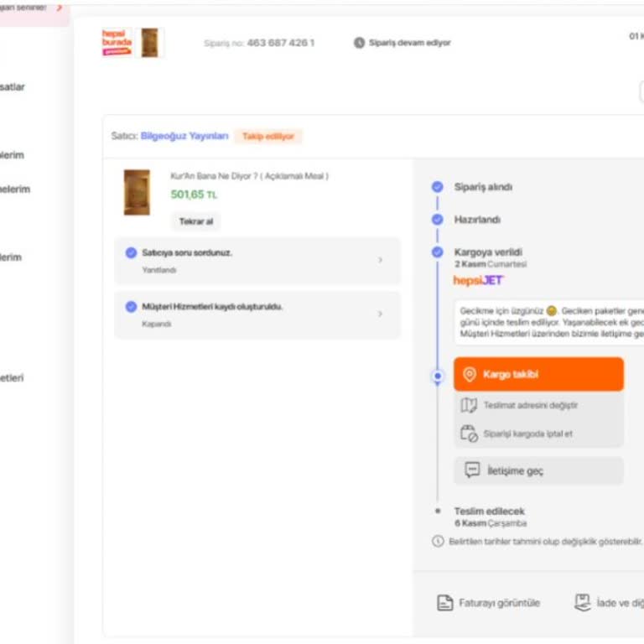
Task: Click the current shipping progress marker dot
Action: 438,376
